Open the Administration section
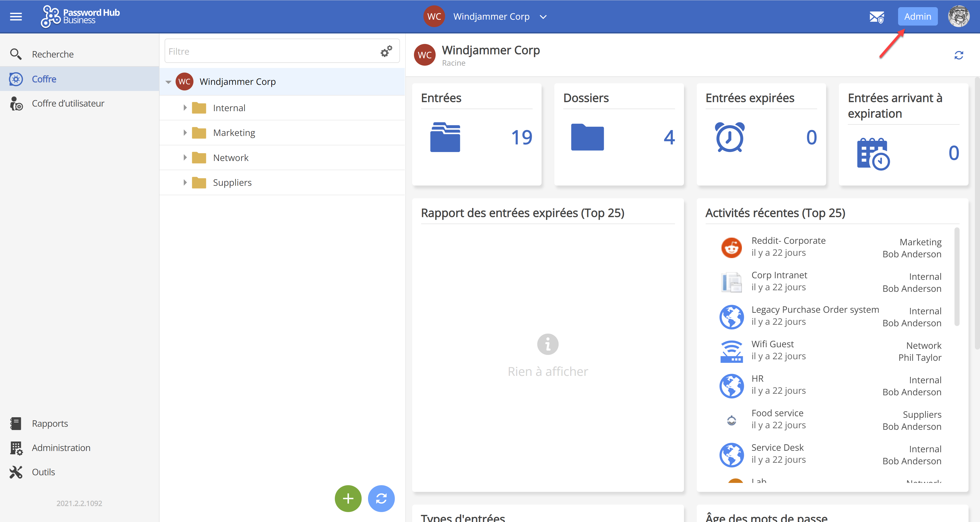Screen dimensions: 980x522 [61, 448]
